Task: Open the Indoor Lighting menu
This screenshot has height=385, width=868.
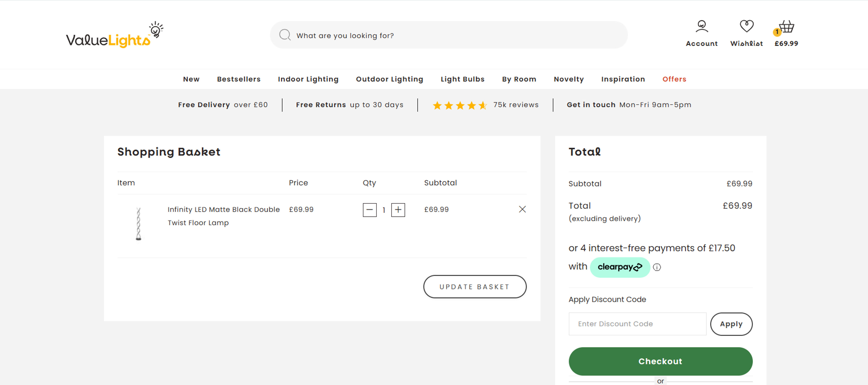Action: pos(308,79)
